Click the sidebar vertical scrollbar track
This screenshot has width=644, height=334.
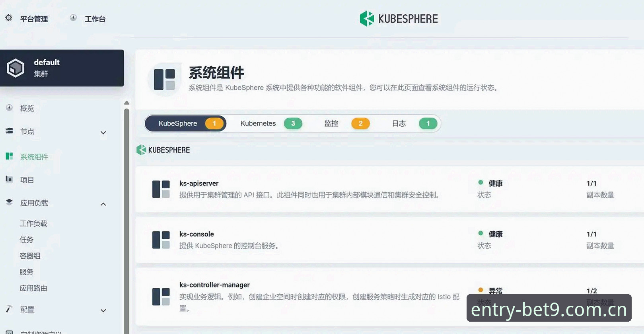tap(126, 221)
